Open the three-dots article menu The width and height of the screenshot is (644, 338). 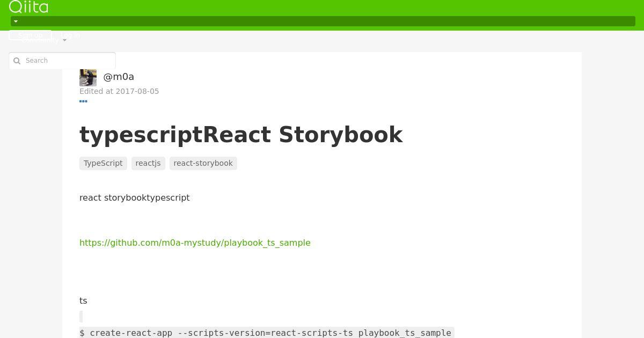[x=83, y=101]
